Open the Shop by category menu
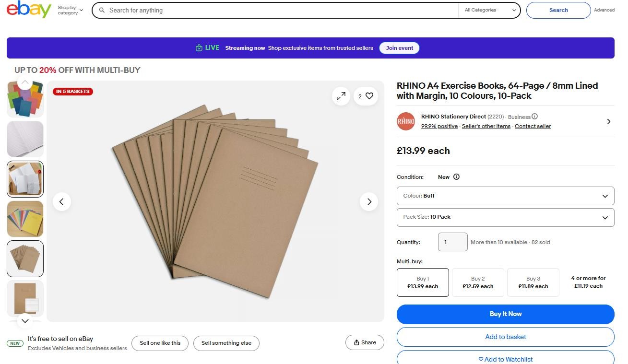Viewport: 628px width, 364px height. pos(70,10)
